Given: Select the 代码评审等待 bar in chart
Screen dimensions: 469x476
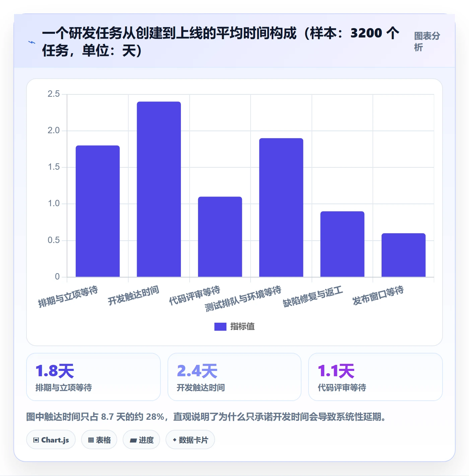Looking at the screenshot, I should pyautogui.click(x=220, y=237).
